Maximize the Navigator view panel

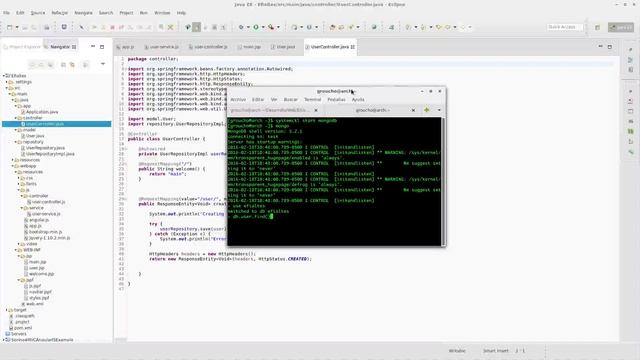102,47
